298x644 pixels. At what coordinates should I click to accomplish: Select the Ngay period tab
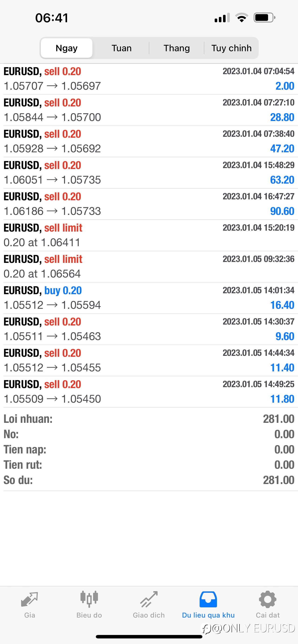coord(67,48)
